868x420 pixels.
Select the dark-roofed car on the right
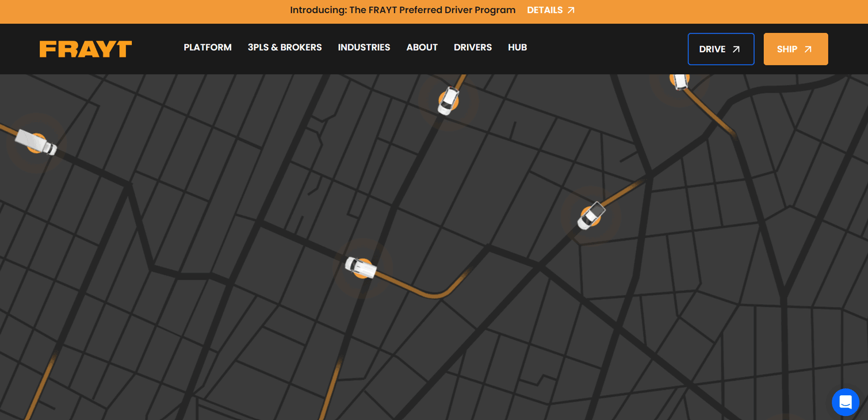(591, 216)
